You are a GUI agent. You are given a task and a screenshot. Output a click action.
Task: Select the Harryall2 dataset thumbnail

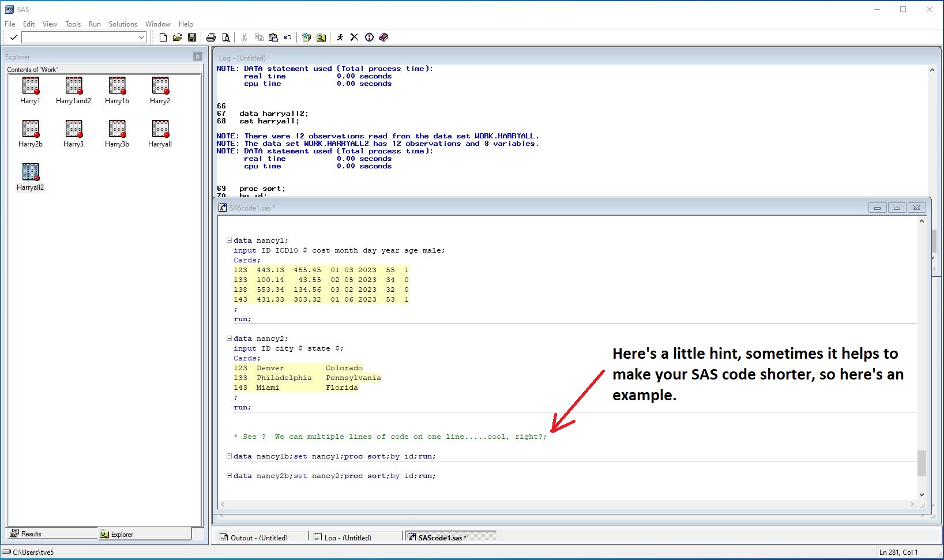31,173
